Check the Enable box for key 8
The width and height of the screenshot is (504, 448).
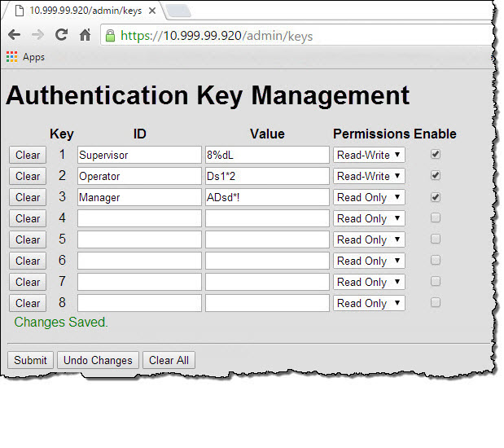(436, 303)
